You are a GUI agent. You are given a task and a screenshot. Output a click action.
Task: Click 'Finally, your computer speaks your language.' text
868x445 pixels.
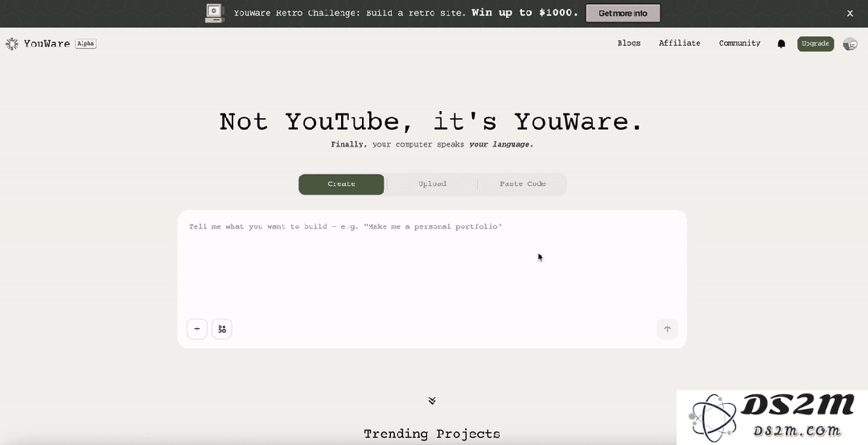[432, 145]
